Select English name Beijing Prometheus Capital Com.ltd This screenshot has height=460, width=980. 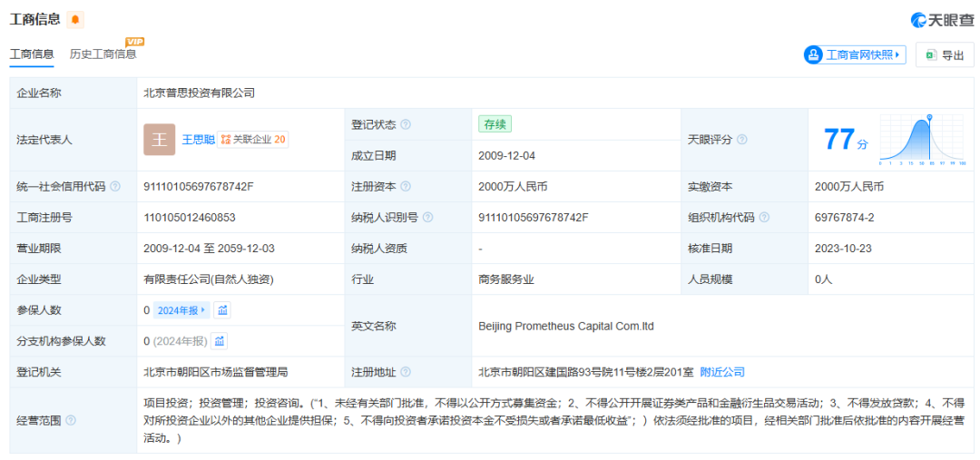(566, 326)
